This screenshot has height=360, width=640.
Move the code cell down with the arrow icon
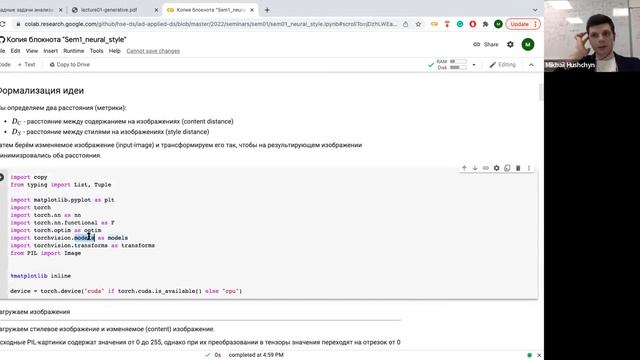tap(475, 168)
